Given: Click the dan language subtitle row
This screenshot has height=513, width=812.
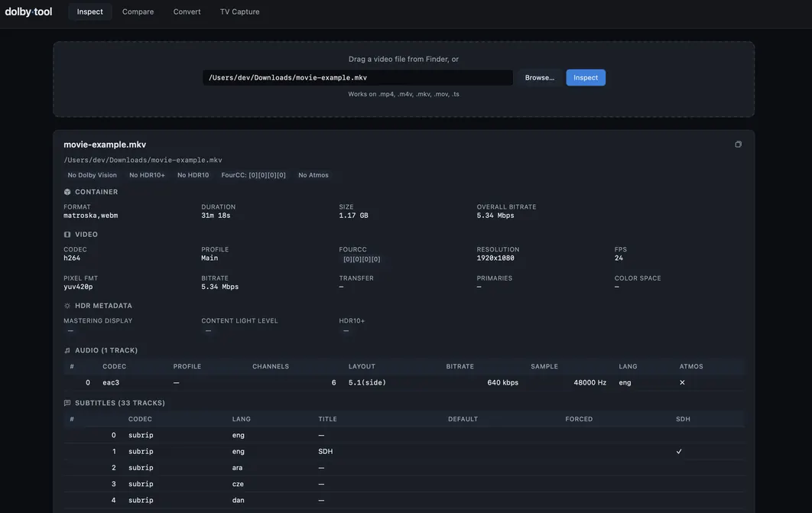Looking at the screenshot, I should [404, 500].
